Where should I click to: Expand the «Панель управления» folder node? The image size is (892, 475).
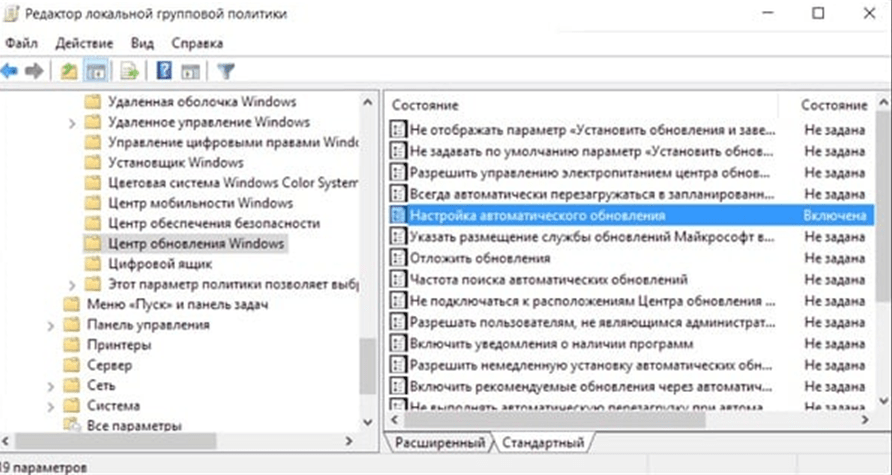coord(50,325)
